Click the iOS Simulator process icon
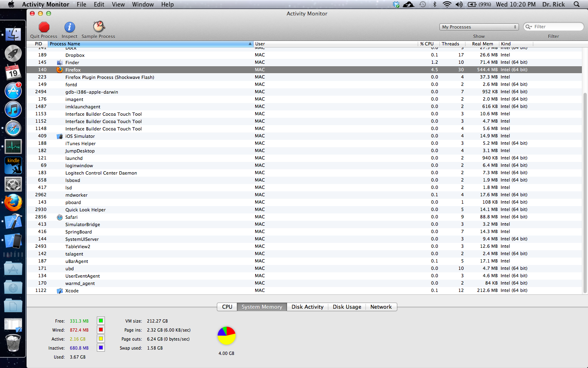Viewport: 588px width, 368px height. [x=60, y=136]
